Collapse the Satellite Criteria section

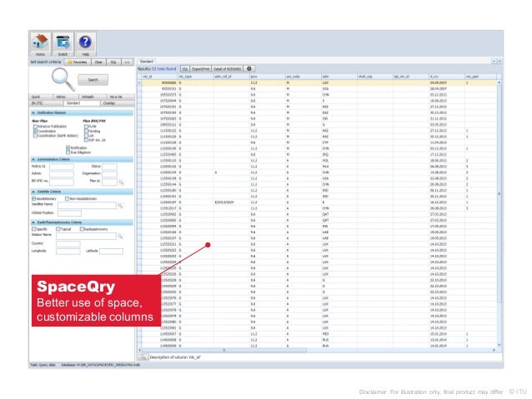point(33,192)
